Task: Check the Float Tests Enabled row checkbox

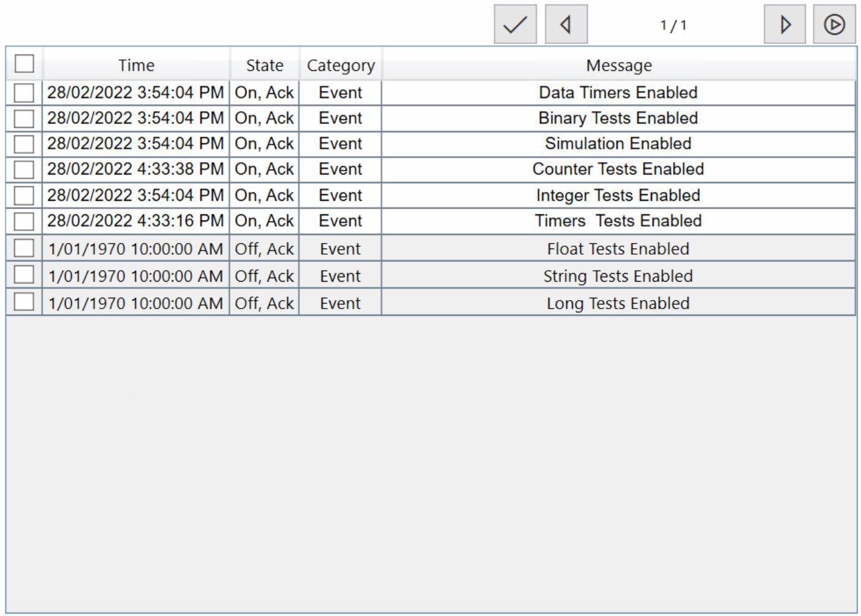Action: click(x=24, y=248)
